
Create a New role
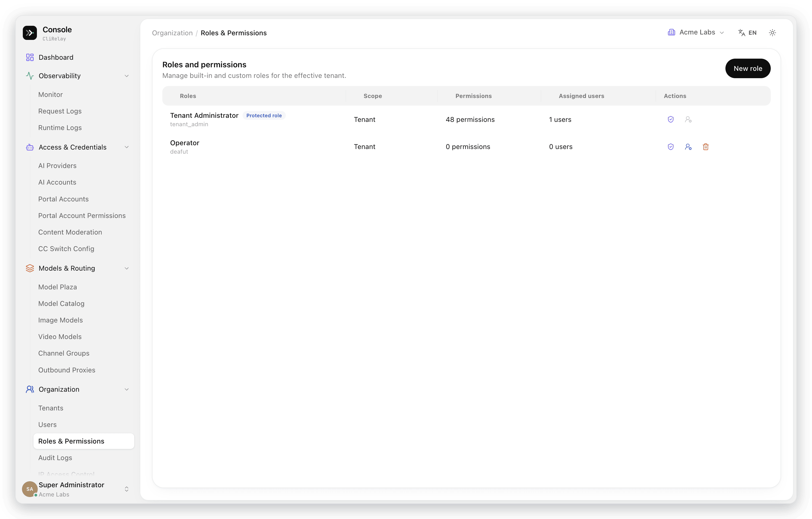tap(748, 68)
